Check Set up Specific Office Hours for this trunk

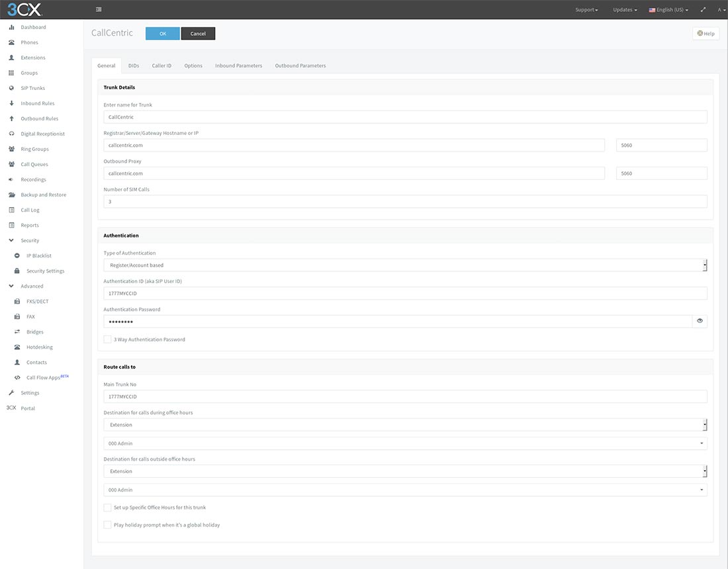[x=107, y=507]
